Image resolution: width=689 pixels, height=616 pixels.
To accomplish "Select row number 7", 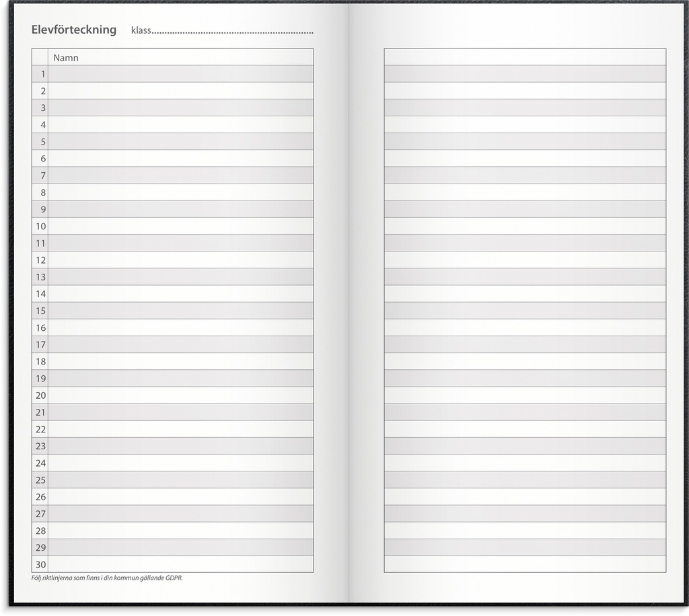I will (172, 176).
